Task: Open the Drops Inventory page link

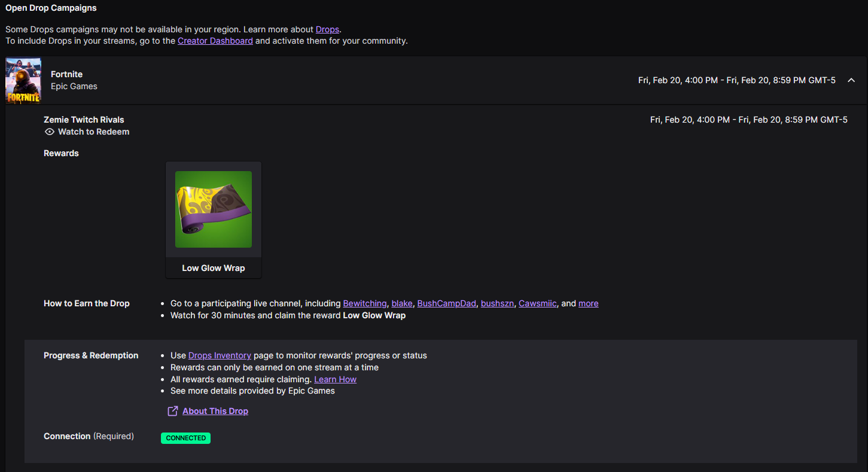Action: click(x=220, y=355)
